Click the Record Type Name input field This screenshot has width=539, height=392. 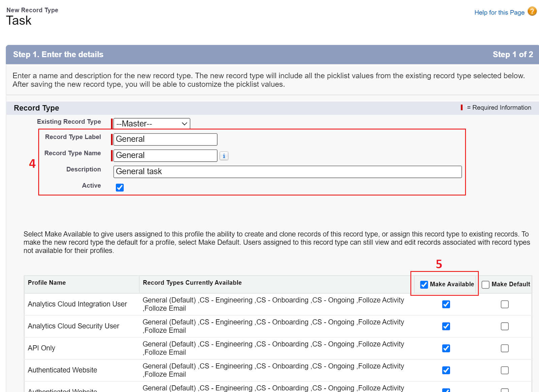pos(165,155)
